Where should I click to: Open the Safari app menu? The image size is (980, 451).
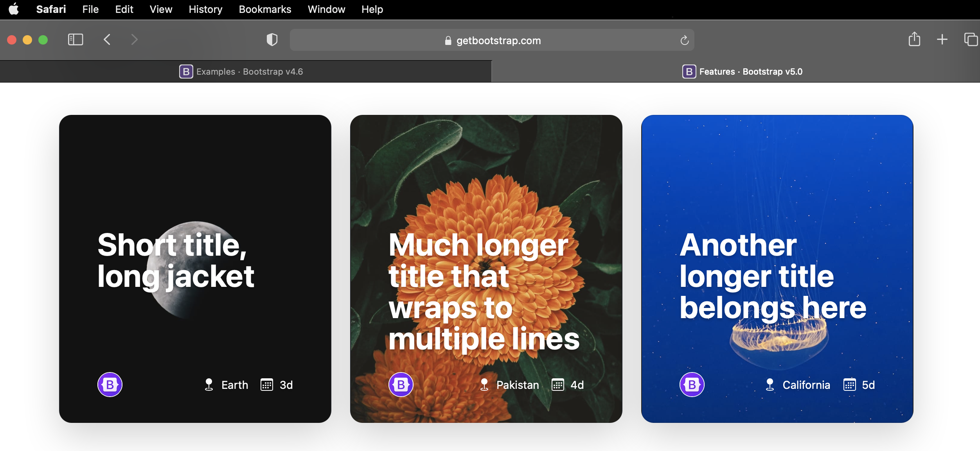pyautogui.click(x=51, y=9)
